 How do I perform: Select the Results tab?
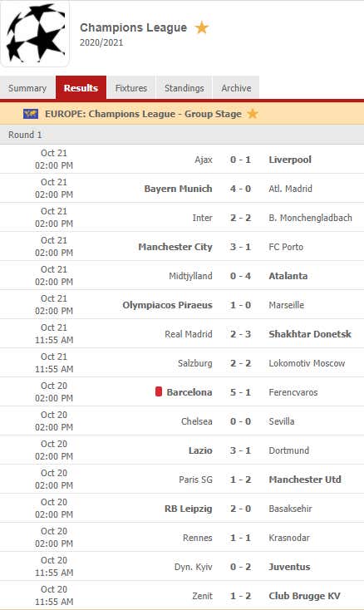(x=81, y=88)
